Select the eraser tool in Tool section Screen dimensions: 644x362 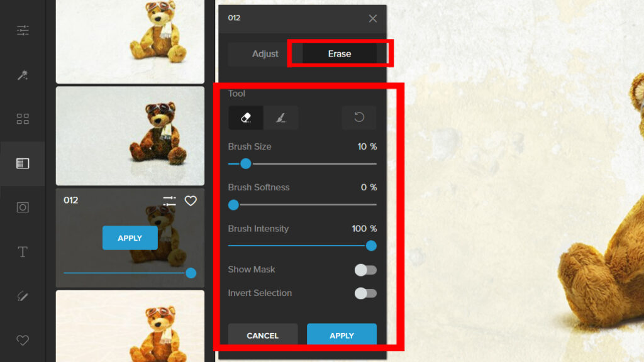click(x=246, y=118)
